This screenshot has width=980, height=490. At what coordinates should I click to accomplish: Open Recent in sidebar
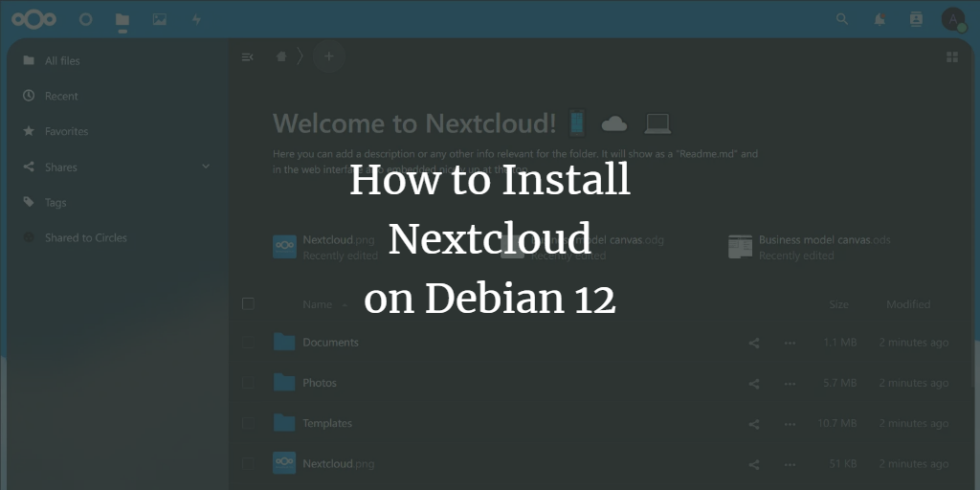(61, 96)
